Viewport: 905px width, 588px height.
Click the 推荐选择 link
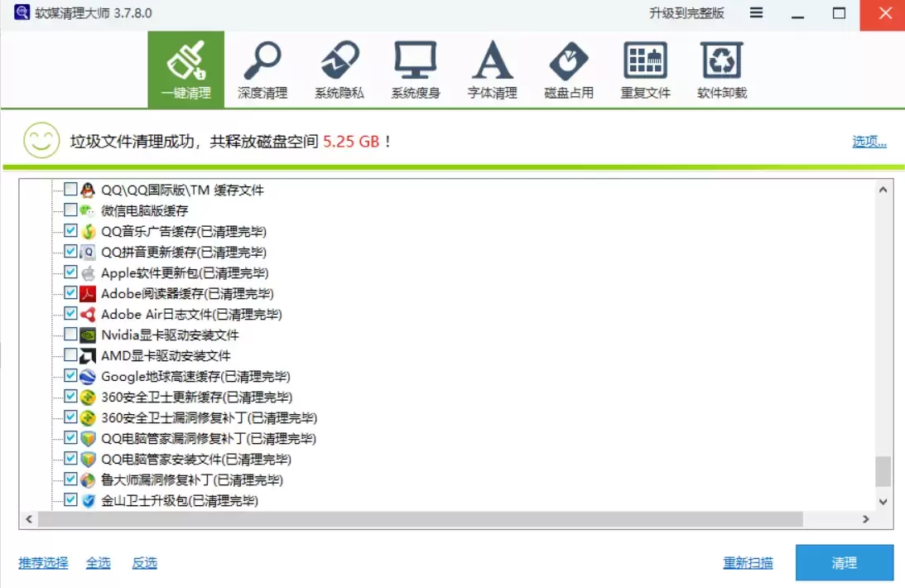(x=43, y=562)
